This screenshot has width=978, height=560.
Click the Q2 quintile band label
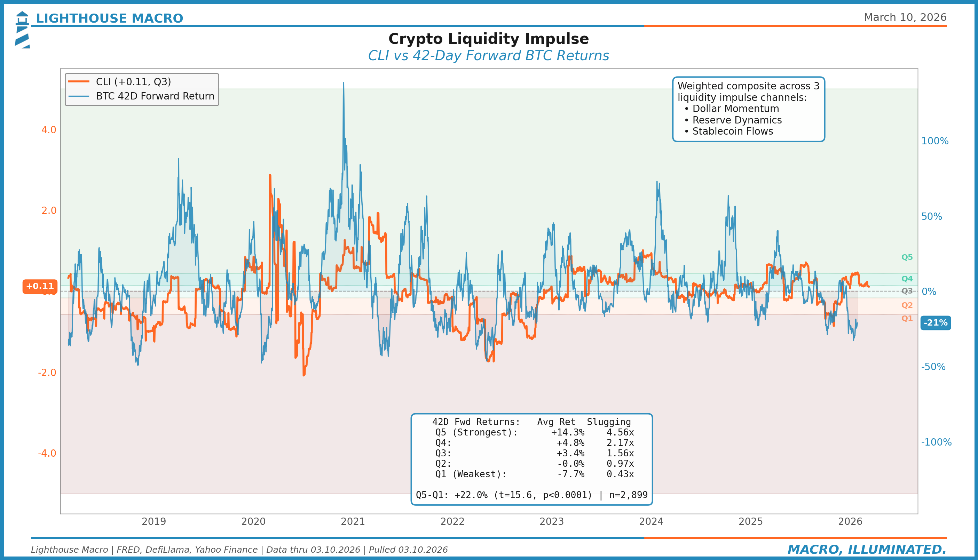pos(907,305)
